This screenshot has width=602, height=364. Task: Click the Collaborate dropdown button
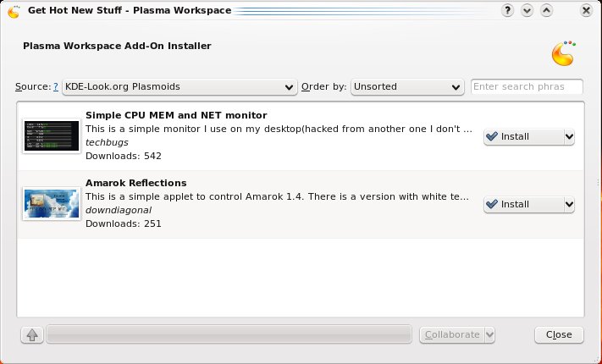[457, 334]
